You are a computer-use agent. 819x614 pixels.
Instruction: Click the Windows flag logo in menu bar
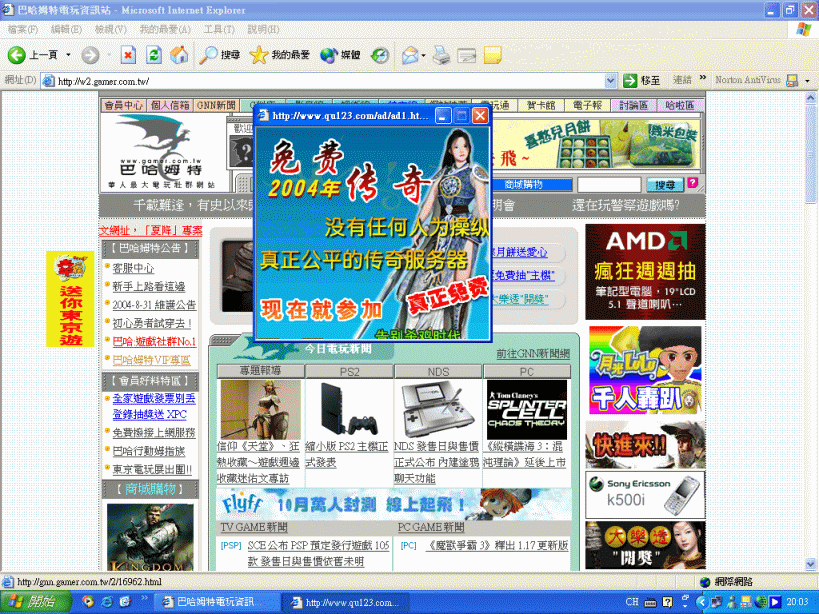point(803,29)
